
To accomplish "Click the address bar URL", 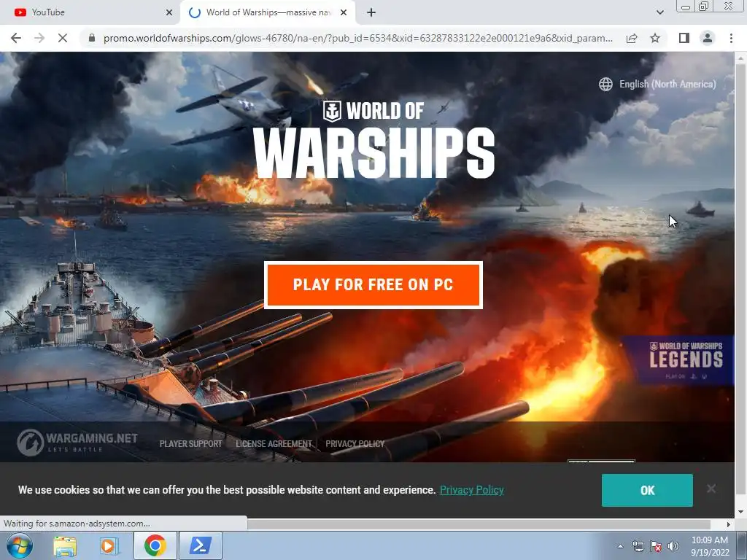I will point(357,38).
